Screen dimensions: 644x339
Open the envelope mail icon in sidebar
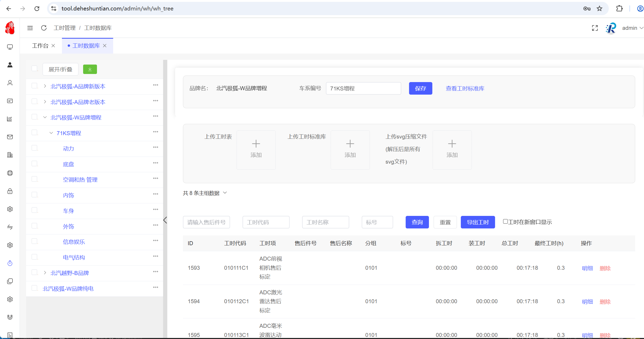[10, 137]
